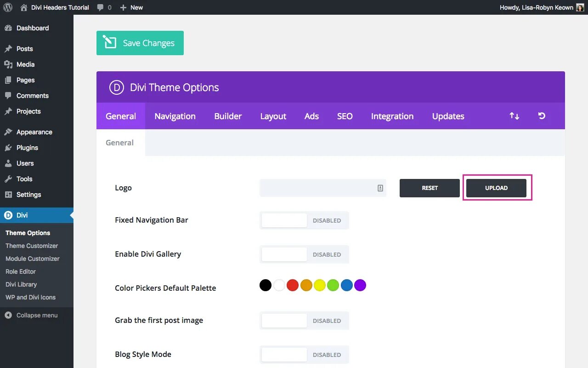
Task: Click the UPLOAD logo button
Action: 496,188
